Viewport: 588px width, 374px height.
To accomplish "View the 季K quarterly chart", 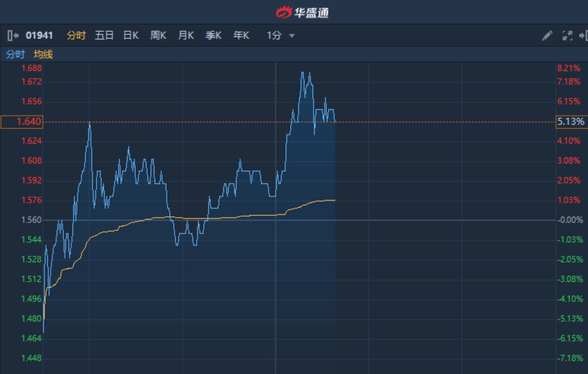I will (213, 35).
